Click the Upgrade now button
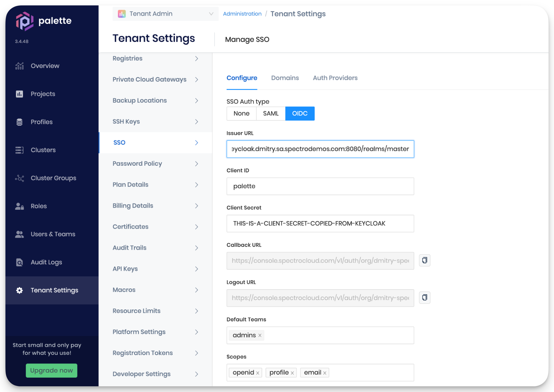The width and height of the screenshot is (554, 392). click(x=52, y=371)
